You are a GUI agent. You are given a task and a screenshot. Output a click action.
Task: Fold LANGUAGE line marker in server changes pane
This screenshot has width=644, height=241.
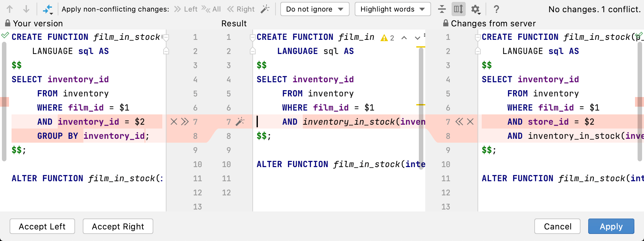tap(478, 51)
